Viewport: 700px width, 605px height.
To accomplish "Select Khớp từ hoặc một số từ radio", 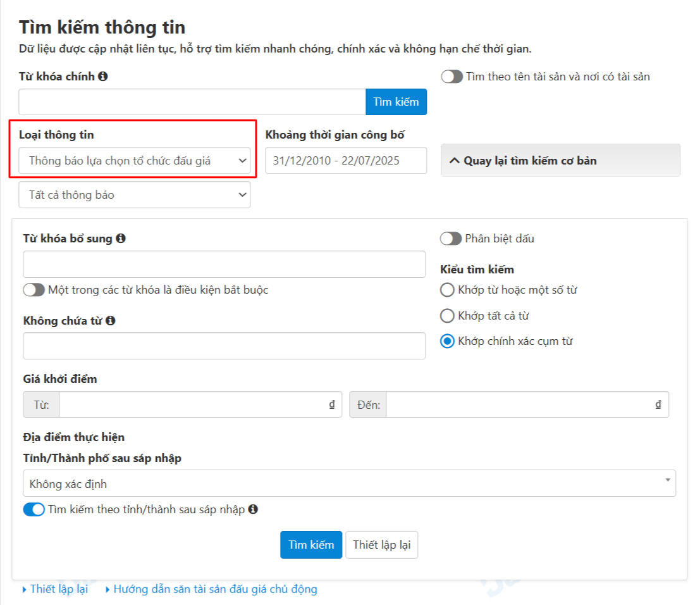I will coord(447,290).
